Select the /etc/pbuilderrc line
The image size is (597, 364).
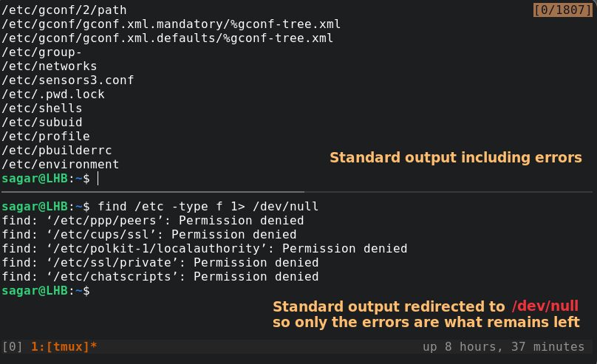(57, 151)
